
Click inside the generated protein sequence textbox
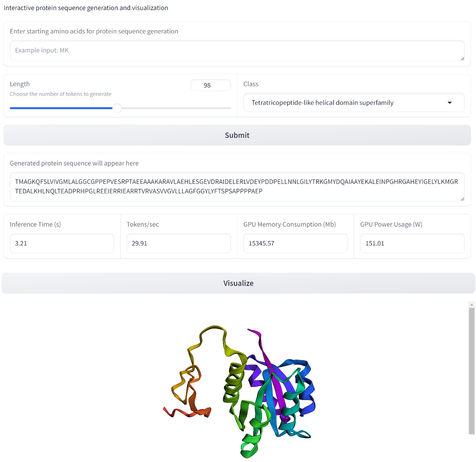point(236,186)
